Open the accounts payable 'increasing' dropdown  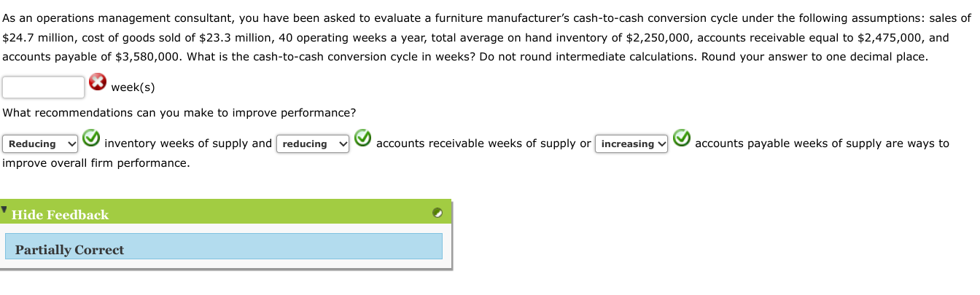631,143
